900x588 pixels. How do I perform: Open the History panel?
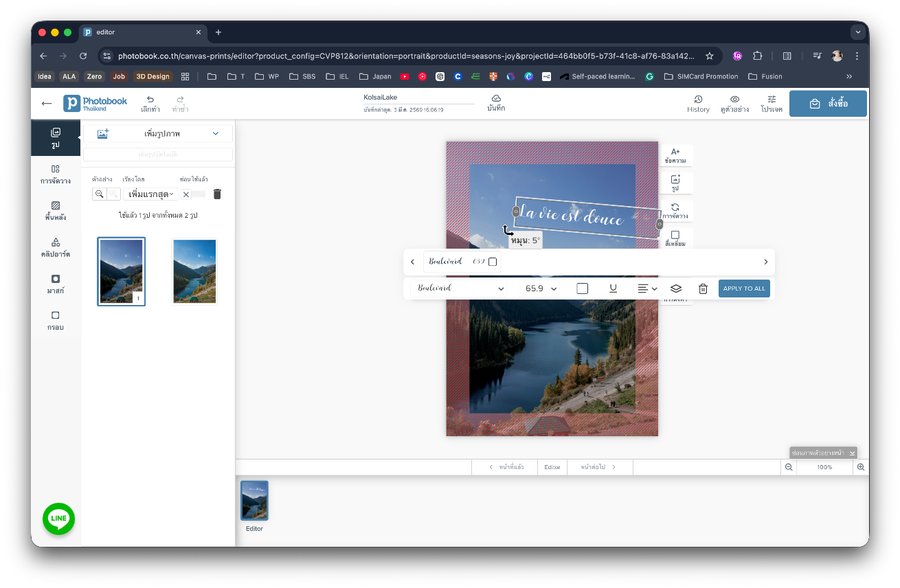[x=698, y=104]
